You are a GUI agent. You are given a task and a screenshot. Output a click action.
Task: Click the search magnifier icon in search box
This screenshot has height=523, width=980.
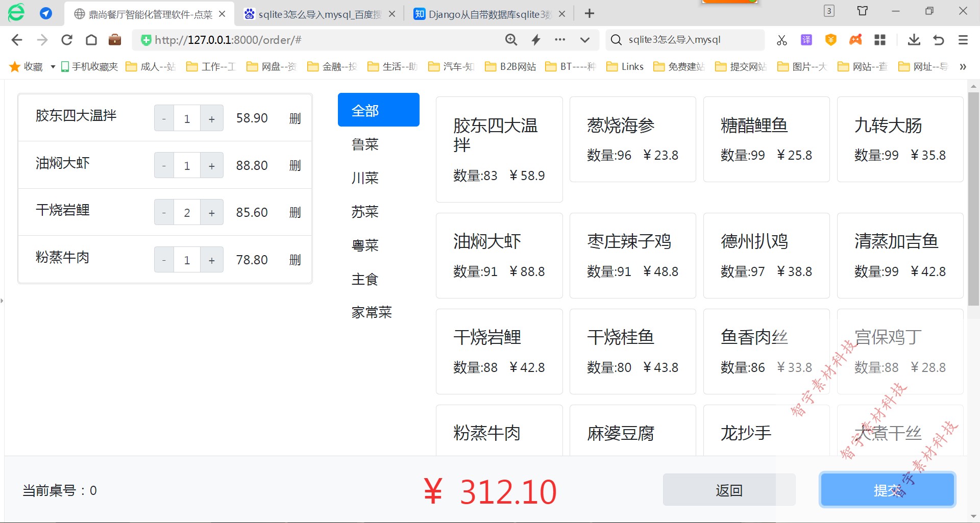point(617,40)
